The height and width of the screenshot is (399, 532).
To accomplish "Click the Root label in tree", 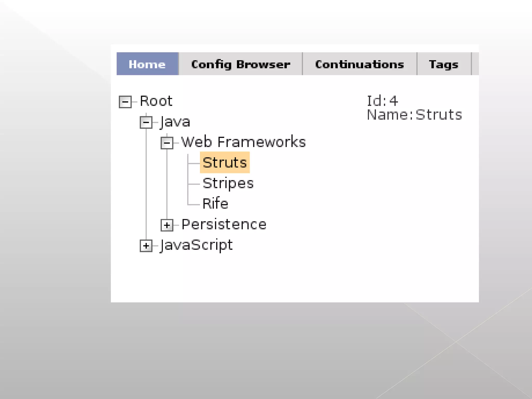I will (156, 101).
